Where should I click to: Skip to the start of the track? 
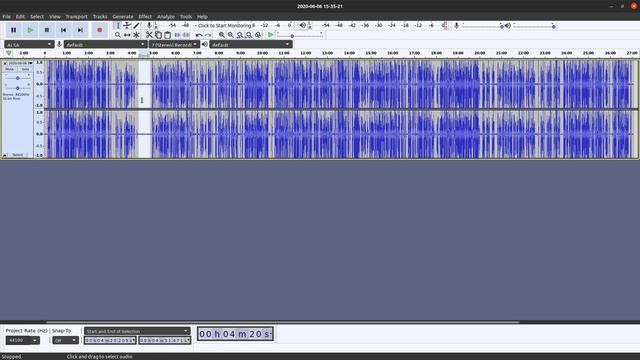tap(63, 30)
